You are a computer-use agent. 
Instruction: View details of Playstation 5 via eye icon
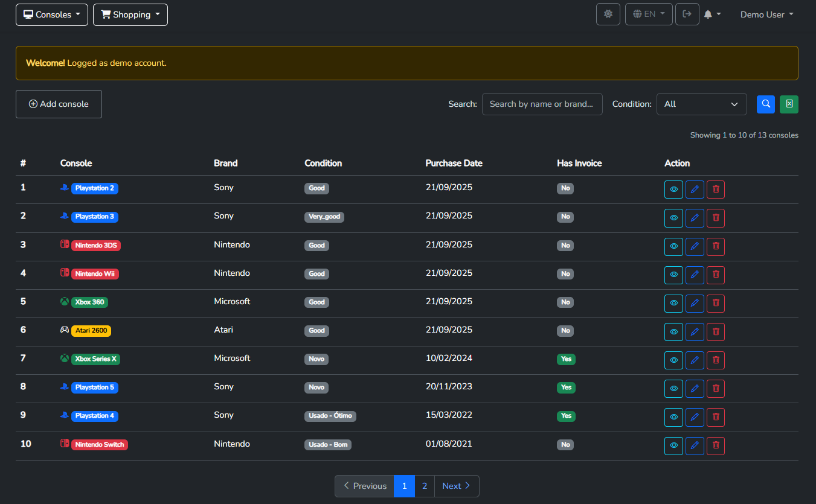[x=673, y=389]
